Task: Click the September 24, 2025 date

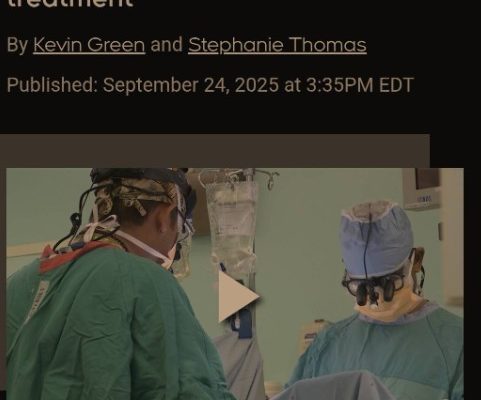Action: coord(191,85)
